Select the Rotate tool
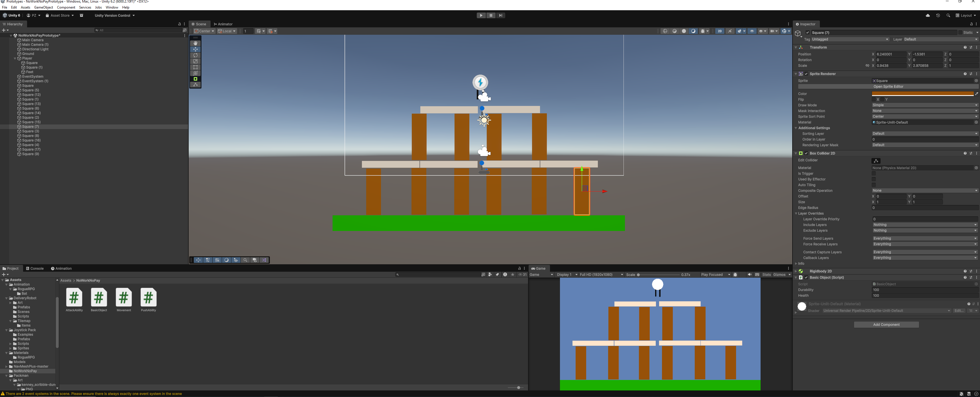Screen dimensions: 980x397 (x=195, y=55)
